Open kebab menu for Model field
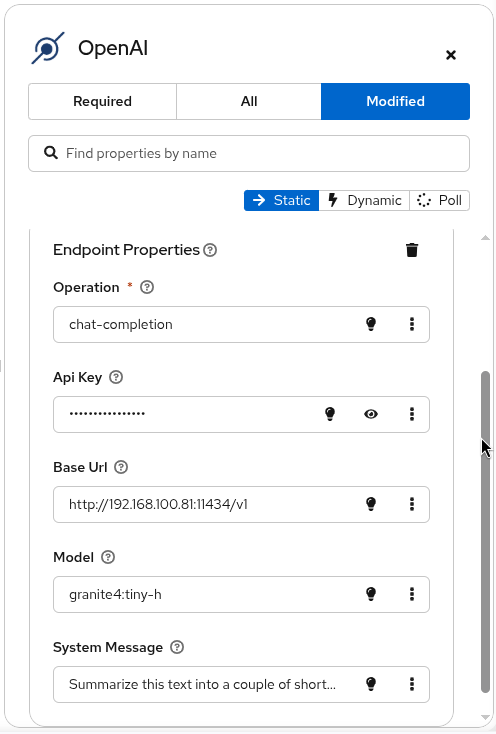 point(412,594)
